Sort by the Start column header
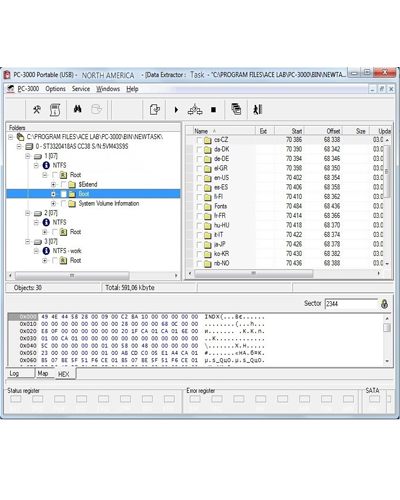The image size is (400, 500). point(289,131)
